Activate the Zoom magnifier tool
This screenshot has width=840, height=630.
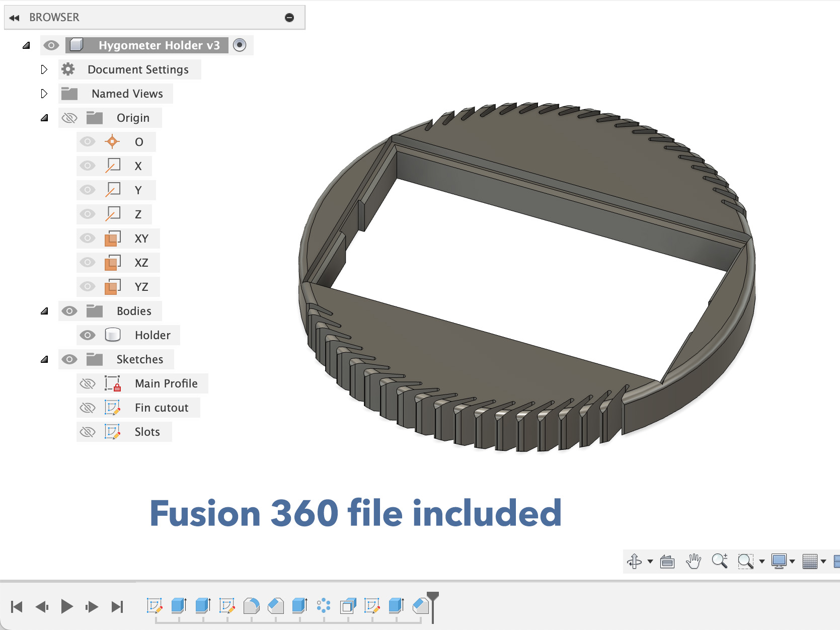click(720, 561)
